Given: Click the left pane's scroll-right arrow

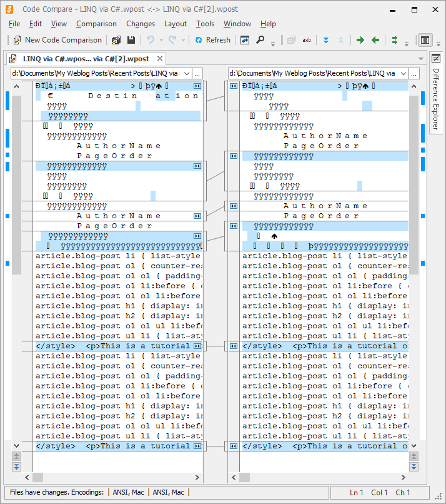Looking at the screenshot, I should 197,478.
